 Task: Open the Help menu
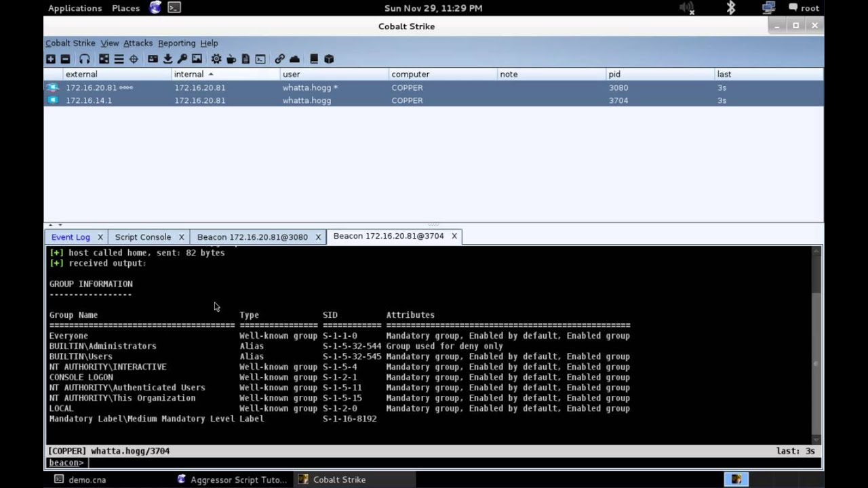click(x=209, y=43)
